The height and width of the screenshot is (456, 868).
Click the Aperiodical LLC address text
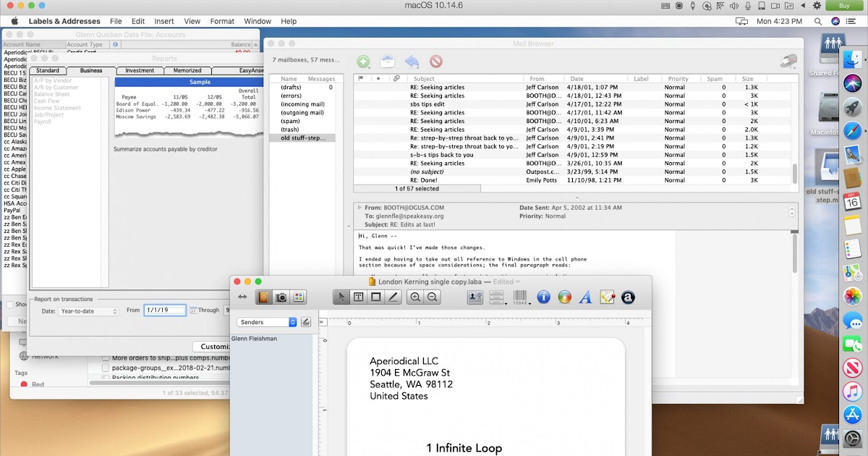click(x=404, y=361)
